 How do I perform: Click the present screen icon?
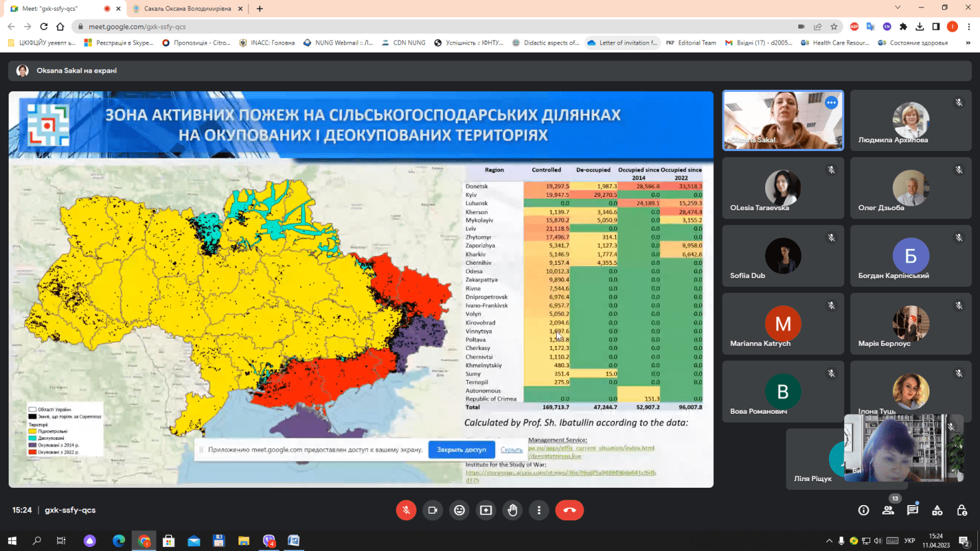pyautogui.click(x=486, y=510)
